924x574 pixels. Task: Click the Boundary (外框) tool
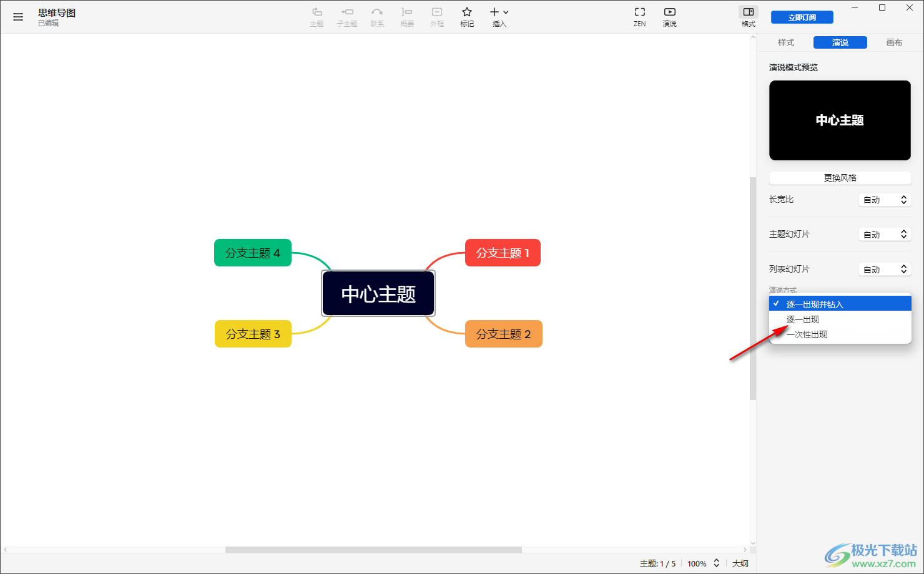[437, 17]
